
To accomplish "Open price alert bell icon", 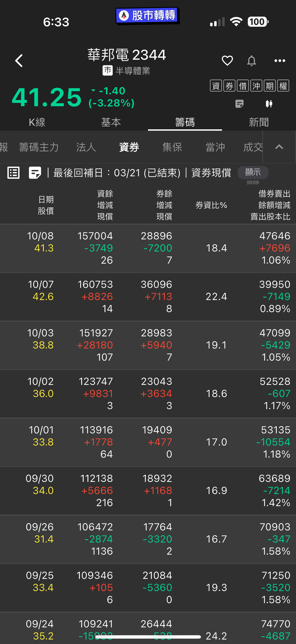I will (x=252, y=61).
